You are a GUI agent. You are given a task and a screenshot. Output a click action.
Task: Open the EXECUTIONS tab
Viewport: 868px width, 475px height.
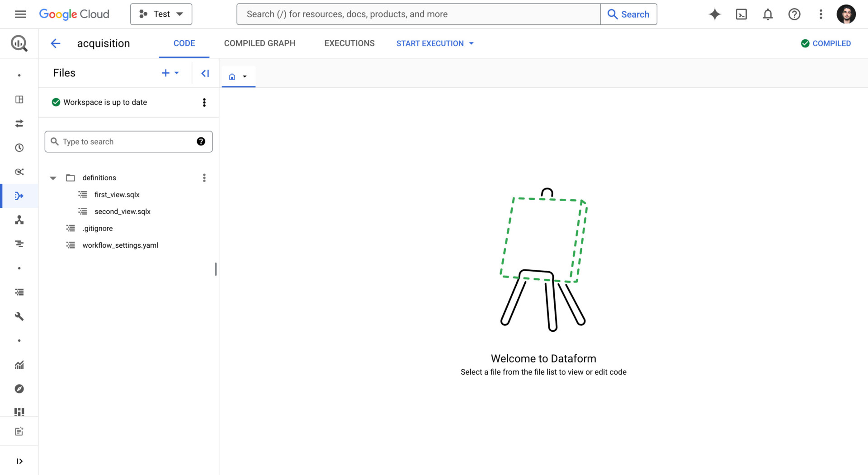click(349, 43)
